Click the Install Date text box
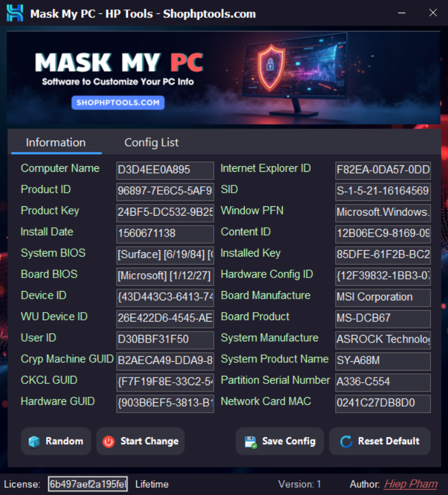 click(x=165, y=234)
